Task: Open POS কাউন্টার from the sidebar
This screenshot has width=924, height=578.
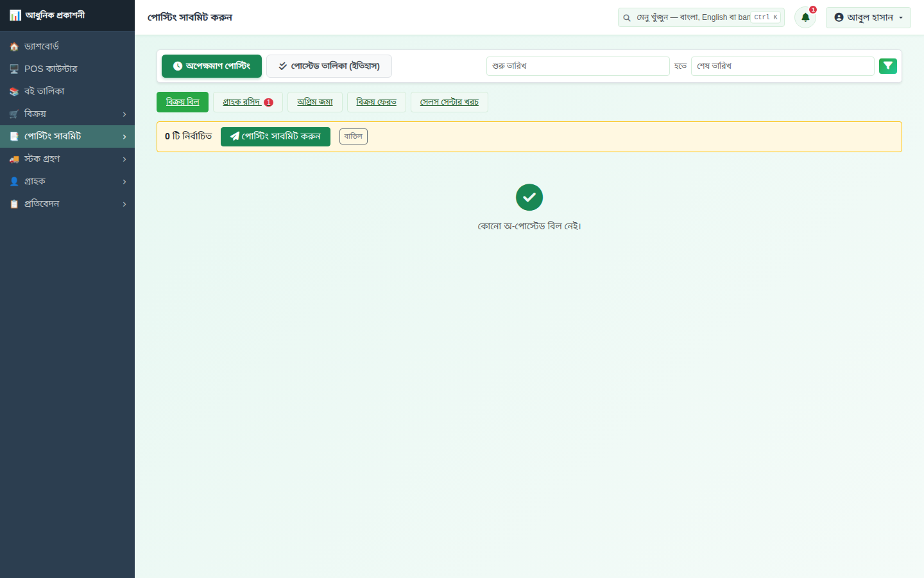Action: pyautogui.click(x=67, y=69)
